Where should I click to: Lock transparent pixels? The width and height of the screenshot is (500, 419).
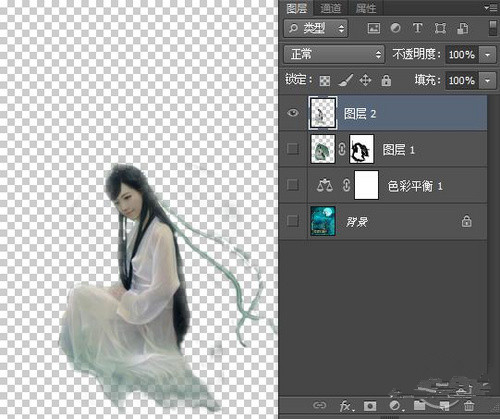click(325, 81)
